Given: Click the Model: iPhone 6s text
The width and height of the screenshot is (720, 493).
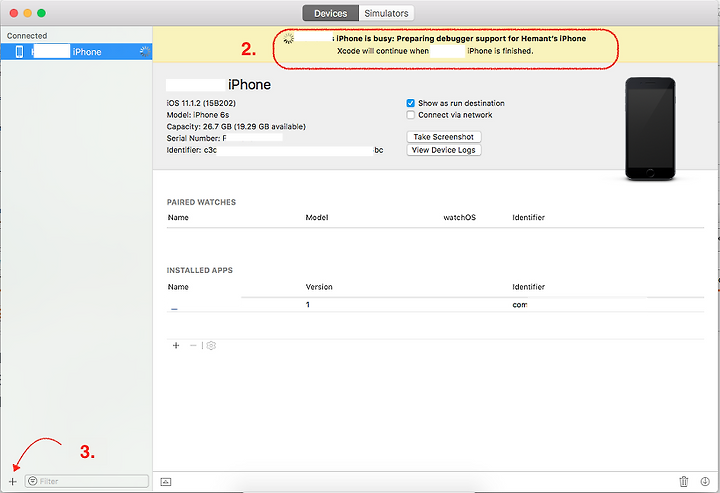Looking at the screenshot, I should click(x=198, y=115).
